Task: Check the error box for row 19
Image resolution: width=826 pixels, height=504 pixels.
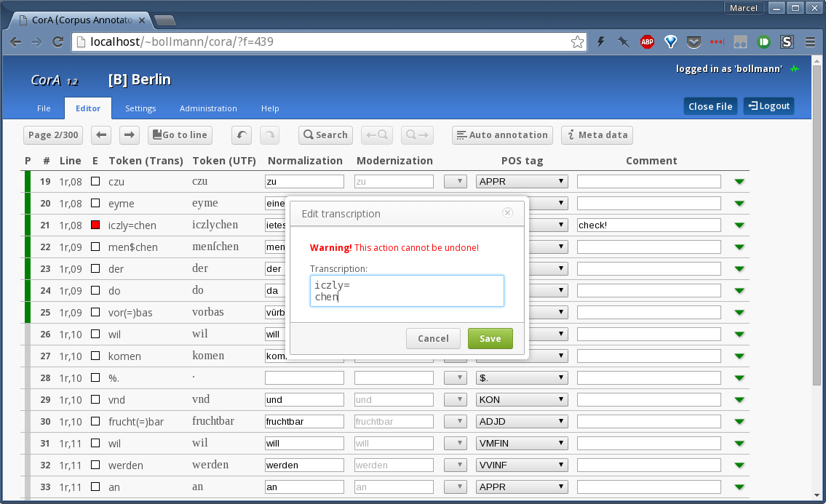Action: [x=95, y=182]
